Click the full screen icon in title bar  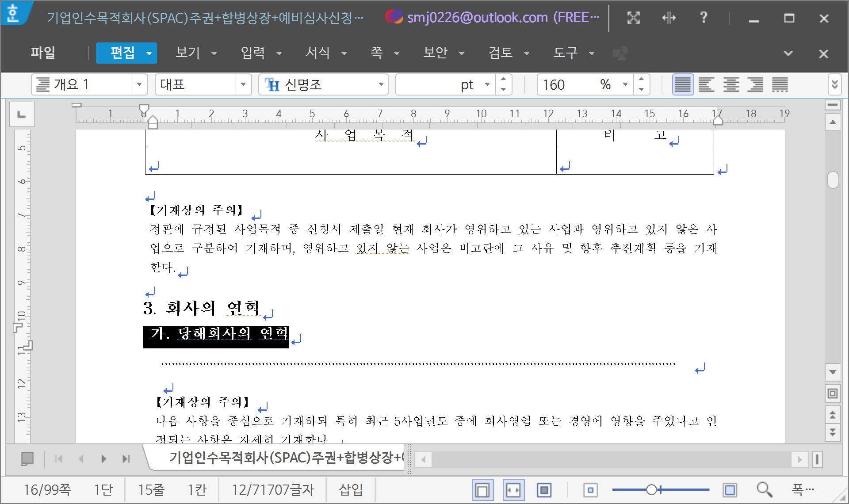point(633,18)
